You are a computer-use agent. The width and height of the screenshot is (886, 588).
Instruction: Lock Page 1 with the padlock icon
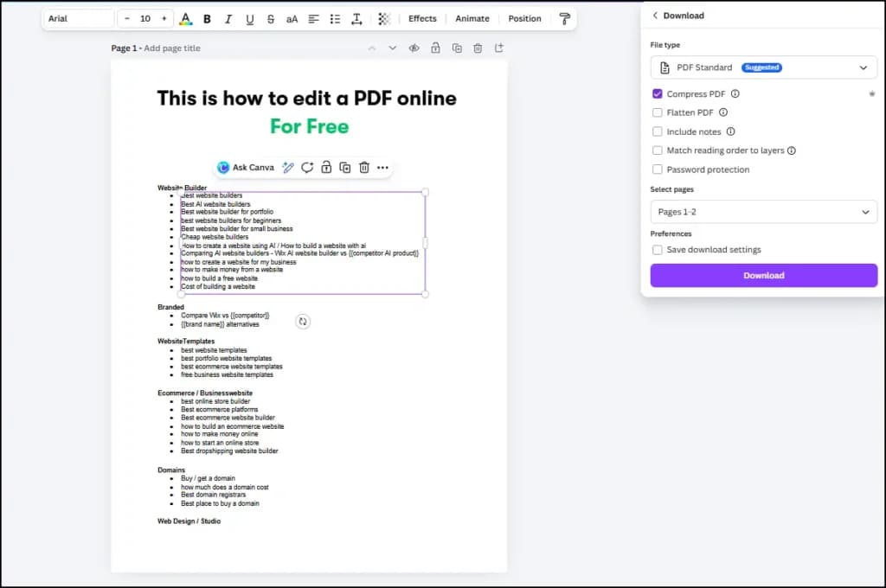click(435, 48)
